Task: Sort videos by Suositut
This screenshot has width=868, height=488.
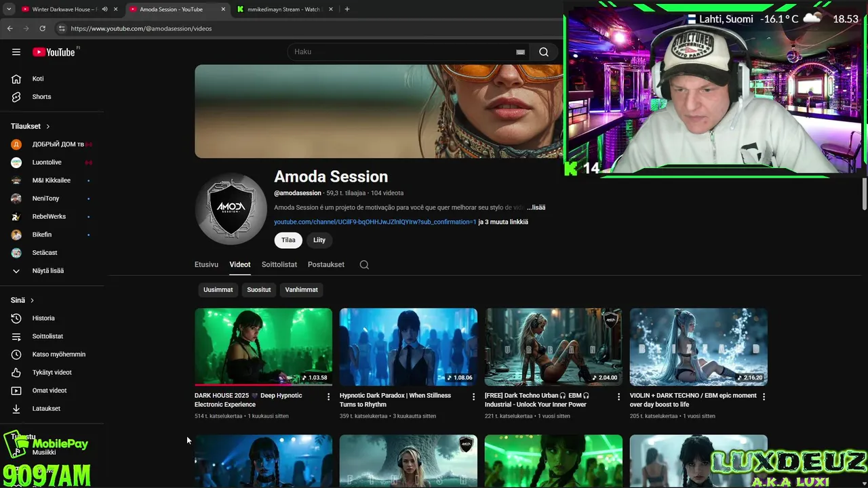Action: [259, 290]
